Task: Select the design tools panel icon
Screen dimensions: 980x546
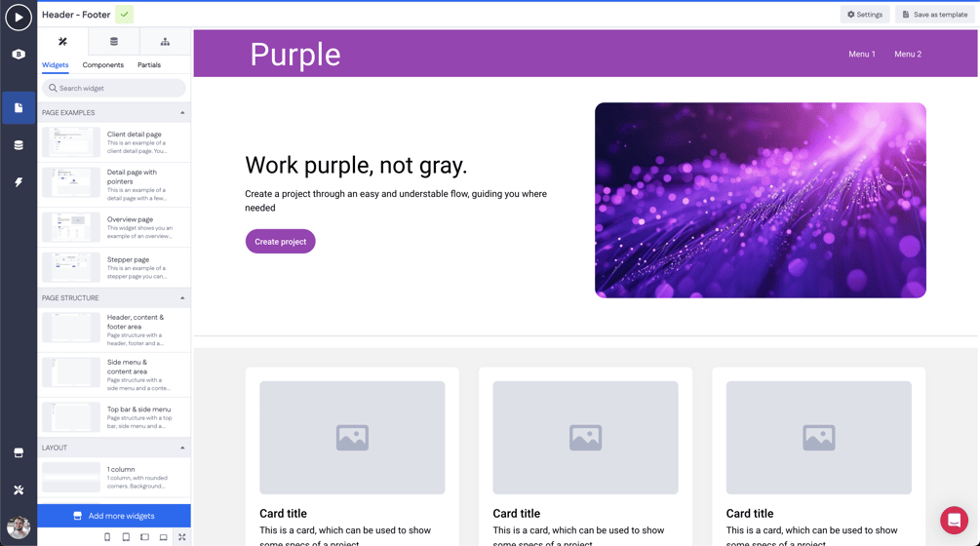Action: coord(62,42)
